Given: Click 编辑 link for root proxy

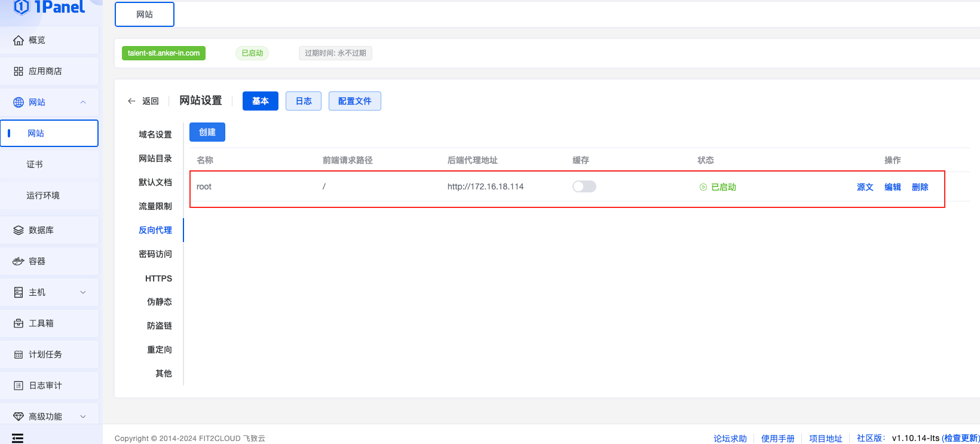Looking at the screenshot, I should pyautogui.click(x=892, y=187).
